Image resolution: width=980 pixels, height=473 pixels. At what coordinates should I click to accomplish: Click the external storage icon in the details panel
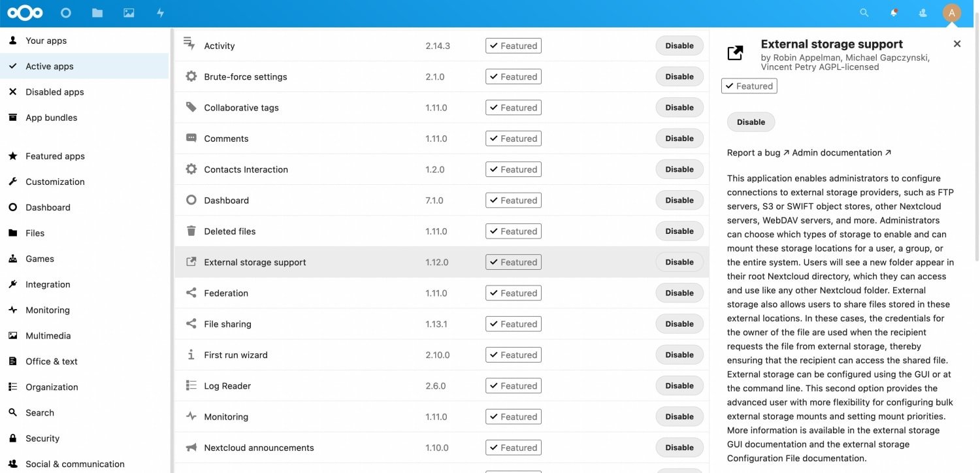click(x=736, y=53)
